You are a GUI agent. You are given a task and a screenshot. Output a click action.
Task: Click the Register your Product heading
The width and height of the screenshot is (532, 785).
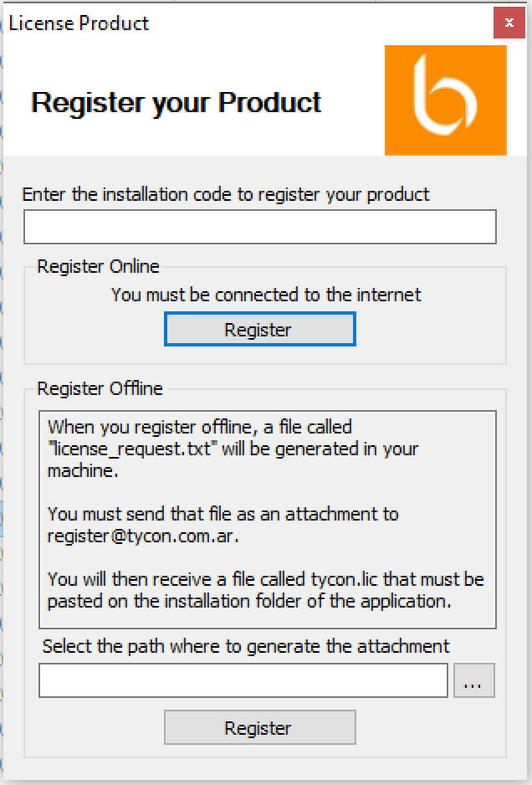(x=176, y=103)
